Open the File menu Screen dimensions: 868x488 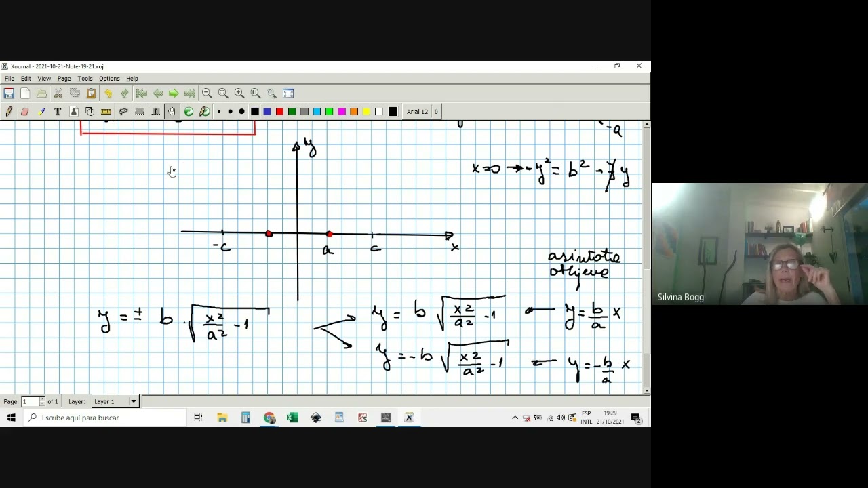pyautogui.click(x=9, y=79)
